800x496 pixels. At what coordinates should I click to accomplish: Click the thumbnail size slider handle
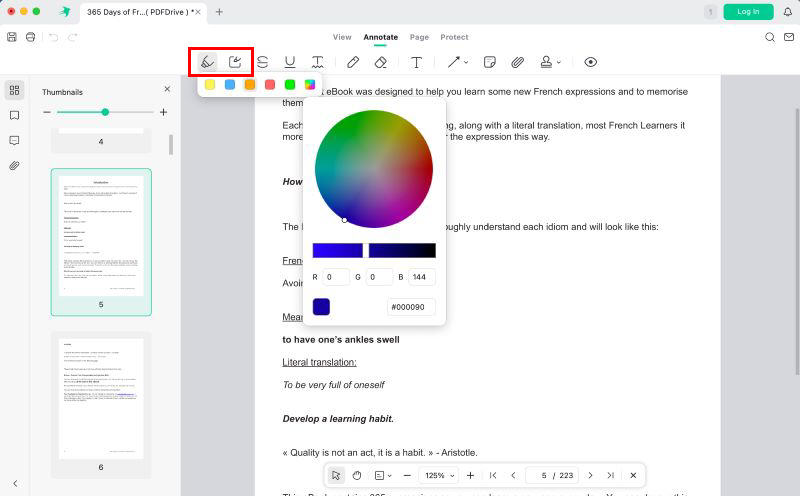pos(105,112)
